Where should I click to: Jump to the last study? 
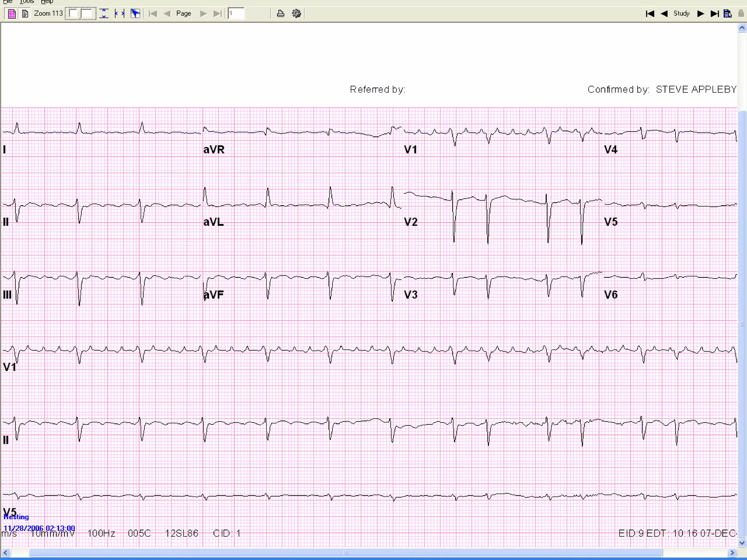[715, 13]
